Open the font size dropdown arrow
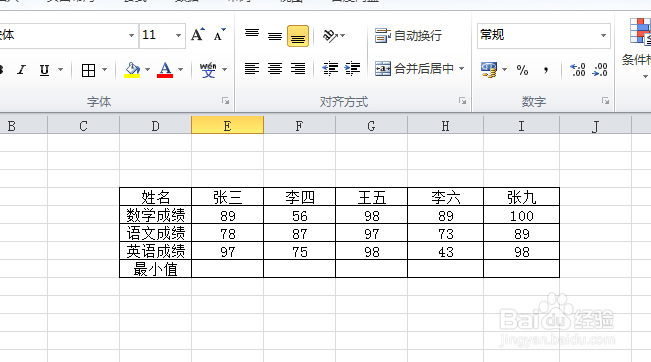 coord(179,36)
